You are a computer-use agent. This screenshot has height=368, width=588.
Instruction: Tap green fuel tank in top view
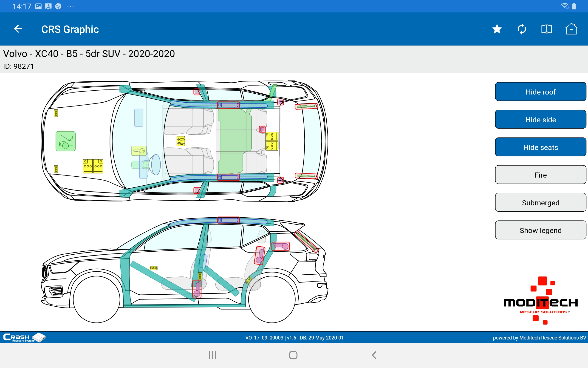click(x=234, y=141)
